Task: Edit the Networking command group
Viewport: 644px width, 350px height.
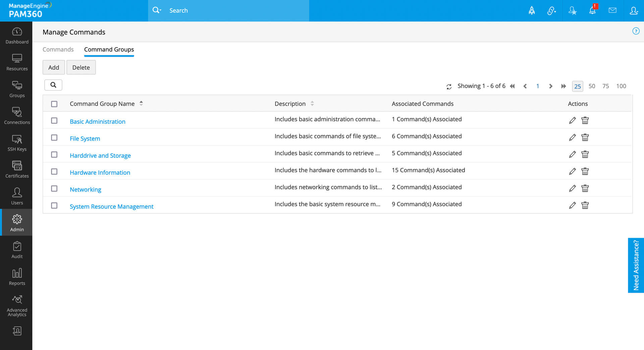Action: click(572, 188)
